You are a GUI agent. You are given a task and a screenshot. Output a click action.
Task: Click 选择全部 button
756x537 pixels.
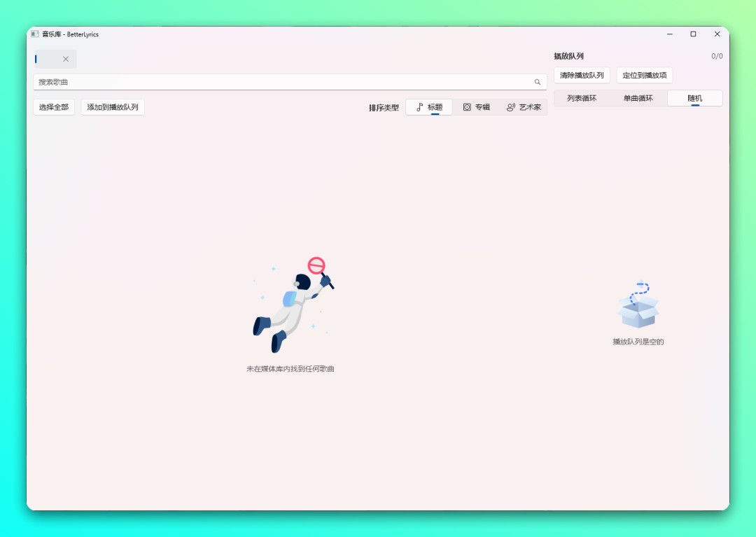53,107
